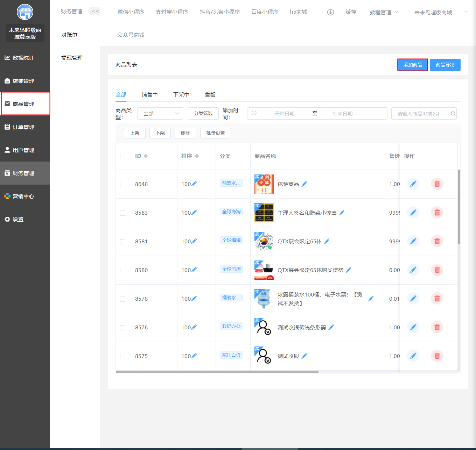Toggle select-all checkbox in table header

123,156
